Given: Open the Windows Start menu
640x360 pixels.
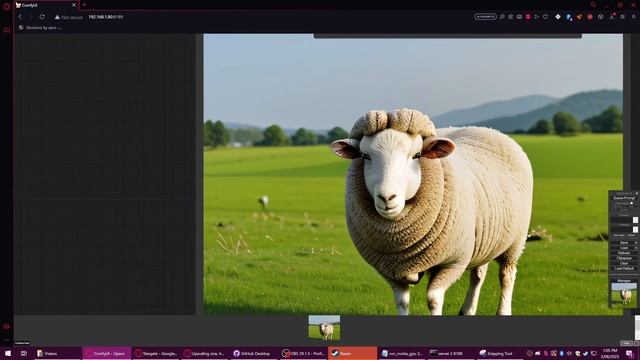Looking at the screenshot, I should [x=8, y=353].
